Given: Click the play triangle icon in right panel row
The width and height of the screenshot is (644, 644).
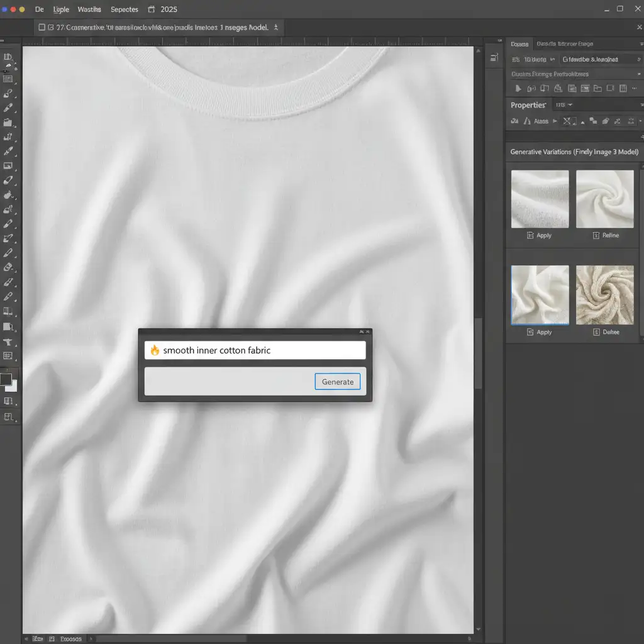Looking at the screenshot, I should [x=518, y=89].
